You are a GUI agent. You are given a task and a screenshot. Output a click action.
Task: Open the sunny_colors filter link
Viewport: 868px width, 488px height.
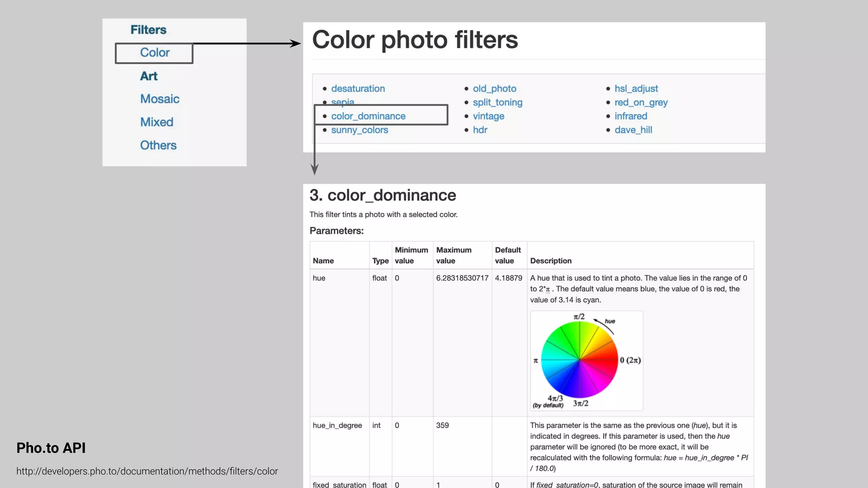point(359,130)
